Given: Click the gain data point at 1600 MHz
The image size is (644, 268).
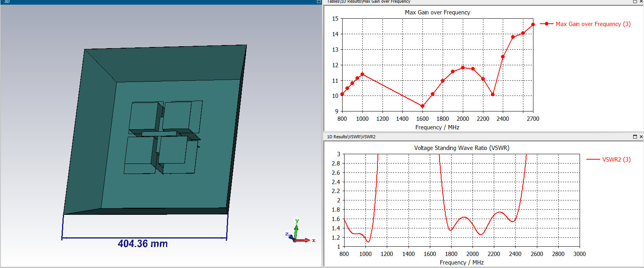Looking at the screenshot, I should [422, 106].
